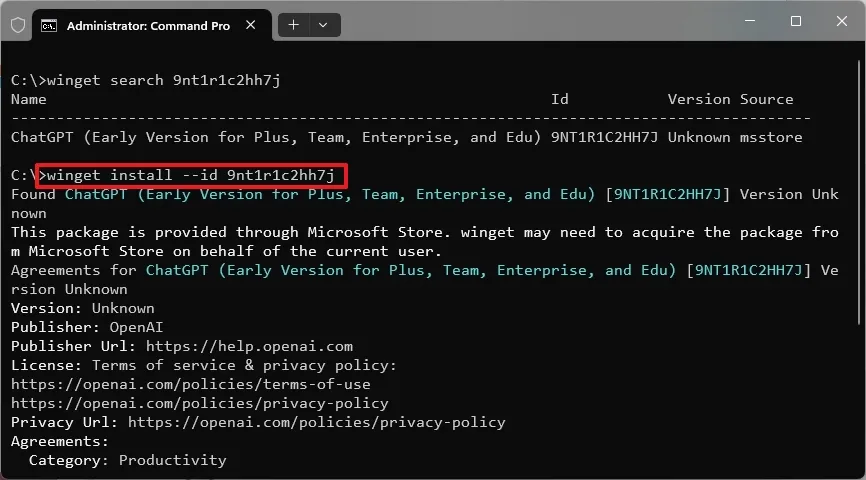Click the 'winget search 9nt1r1c2hh7j' command text
The width and height of the screenshot is (866, 480).
coord(163,80)
